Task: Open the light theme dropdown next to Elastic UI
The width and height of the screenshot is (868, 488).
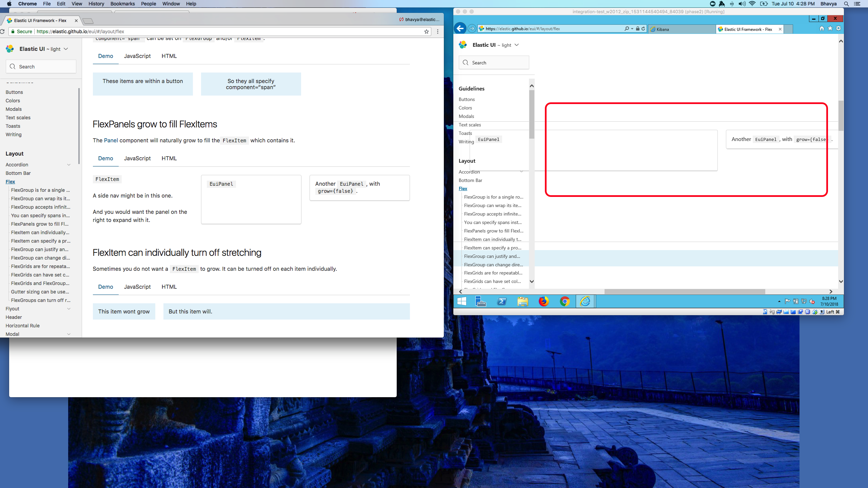Action: [x=66, y=49]
